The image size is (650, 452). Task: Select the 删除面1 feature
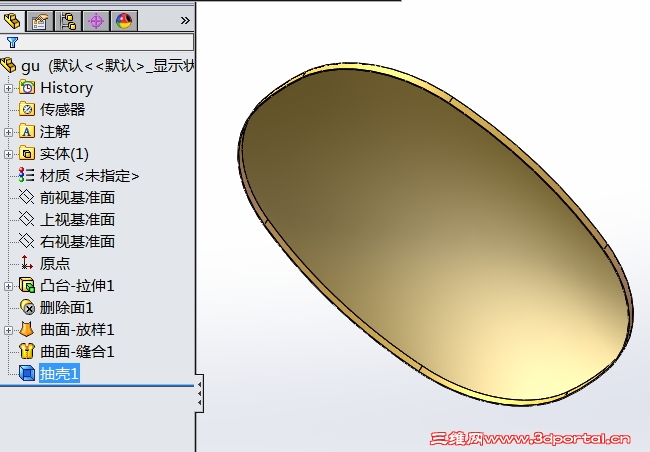[66, 308]
